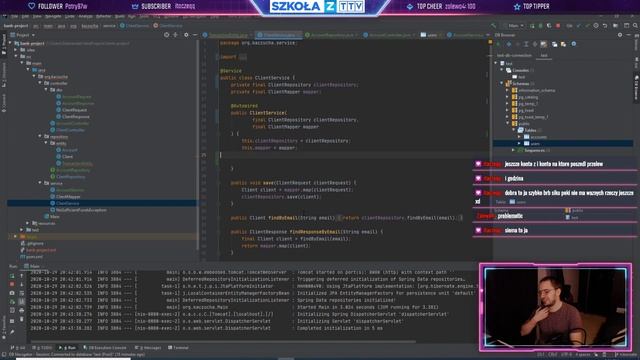Click the service breadcrumb in the navigation bar
This screenshot has height=360, width=640.
(x=109, y=26)
